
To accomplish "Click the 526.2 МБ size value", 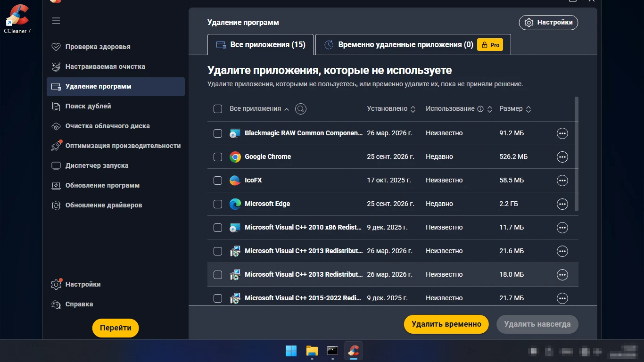I will (513, 156).
